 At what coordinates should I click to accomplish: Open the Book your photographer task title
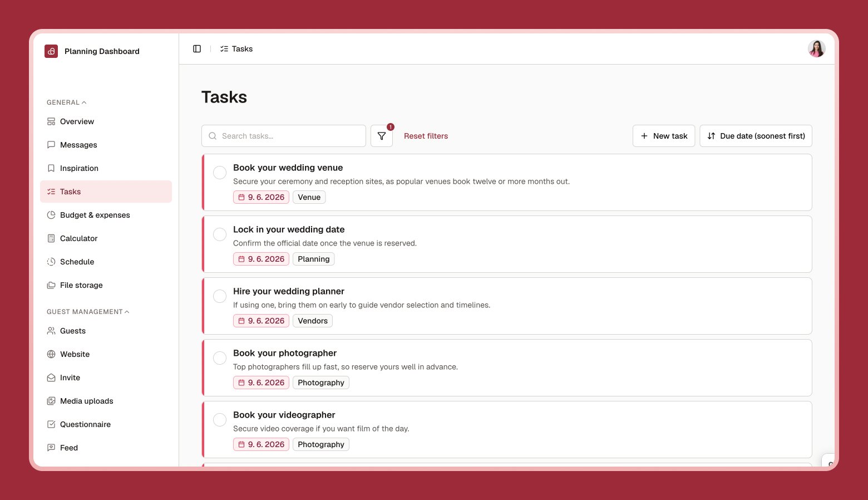point(285,353)
